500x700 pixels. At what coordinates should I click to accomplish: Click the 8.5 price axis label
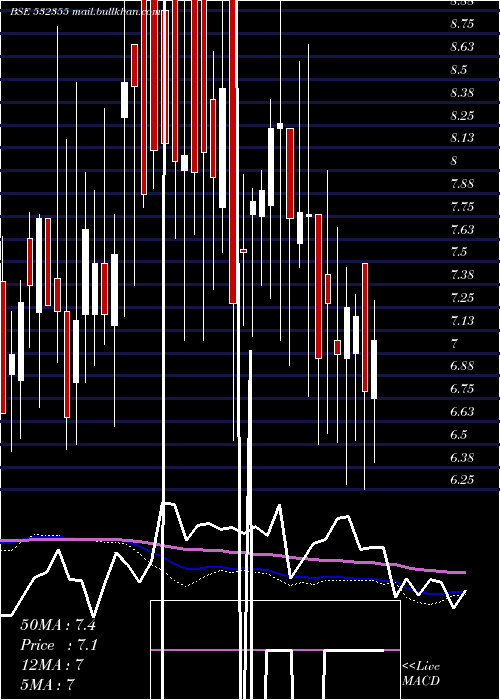[459, 70]
